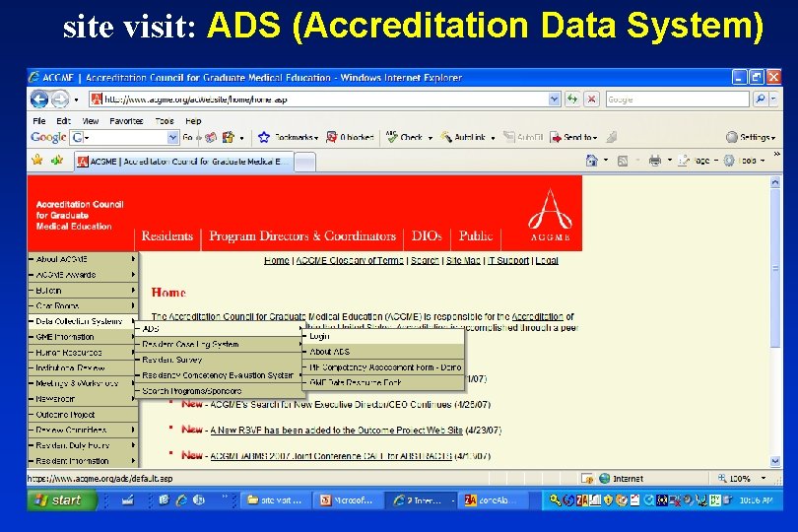Click the ACGME Glossary of Terms link

coord(350,260)
